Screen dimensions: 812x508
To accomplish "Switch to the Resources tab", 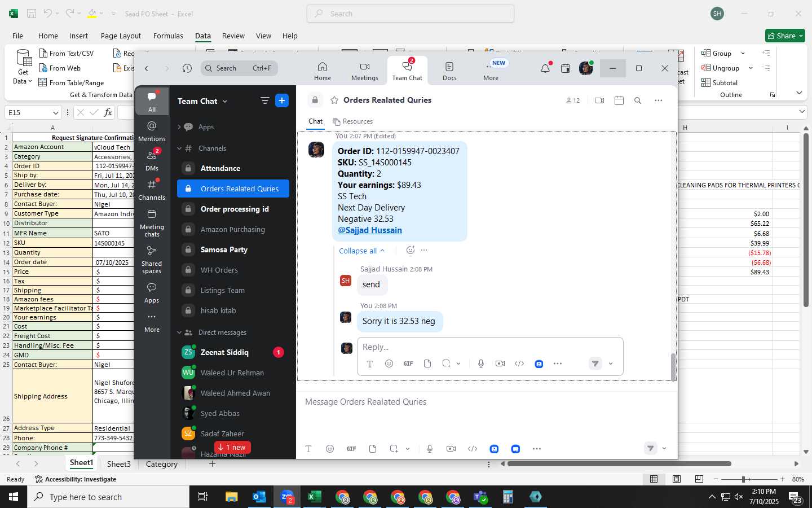I will [352, 121].
